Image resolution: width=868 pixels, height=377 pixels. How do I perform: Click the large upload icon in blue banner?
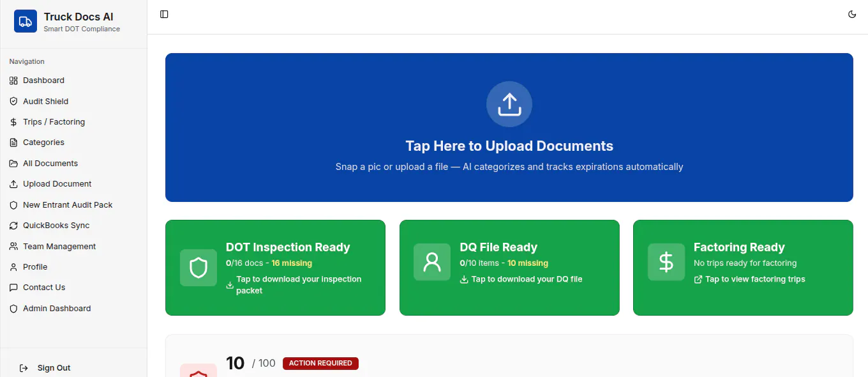509,104
